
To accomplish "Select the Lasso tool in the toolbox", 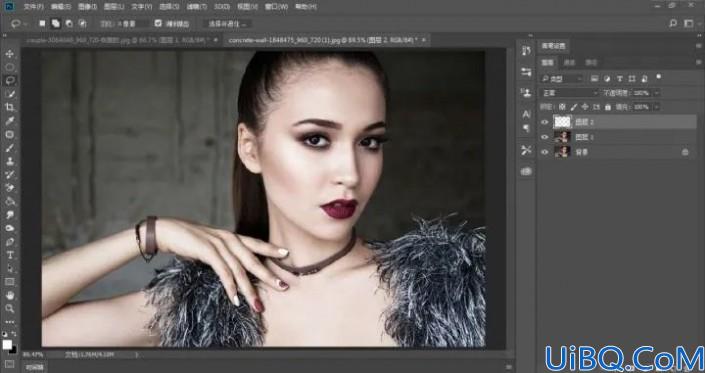I will click(x=9, y=80).
